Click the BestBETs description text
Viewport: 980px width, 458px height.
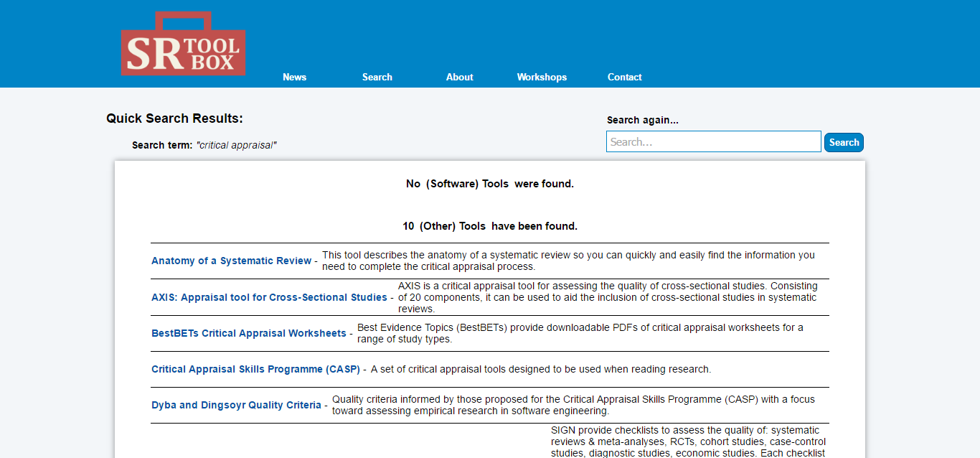pos(580,333)
